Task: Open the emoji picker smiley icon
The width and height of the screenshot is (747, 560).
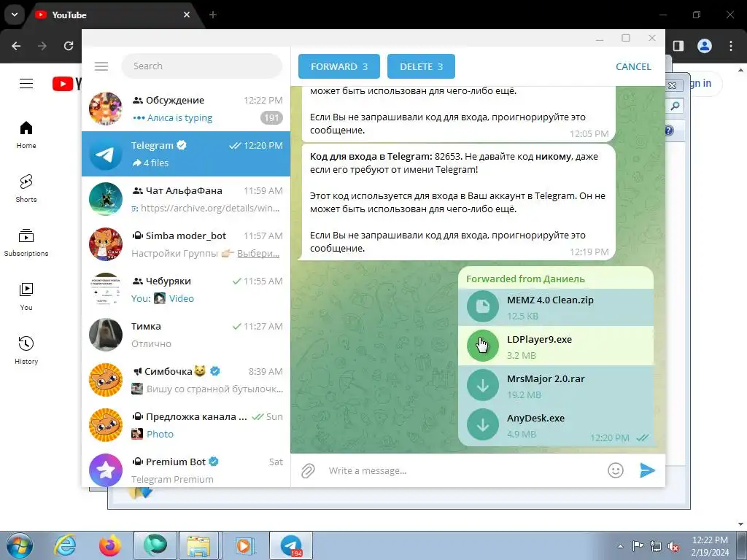Action: (616, 470)
